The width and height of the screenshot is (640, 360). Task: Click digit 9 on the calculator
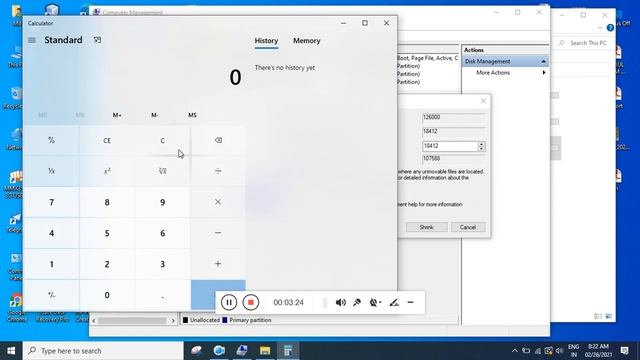[162, 202]
